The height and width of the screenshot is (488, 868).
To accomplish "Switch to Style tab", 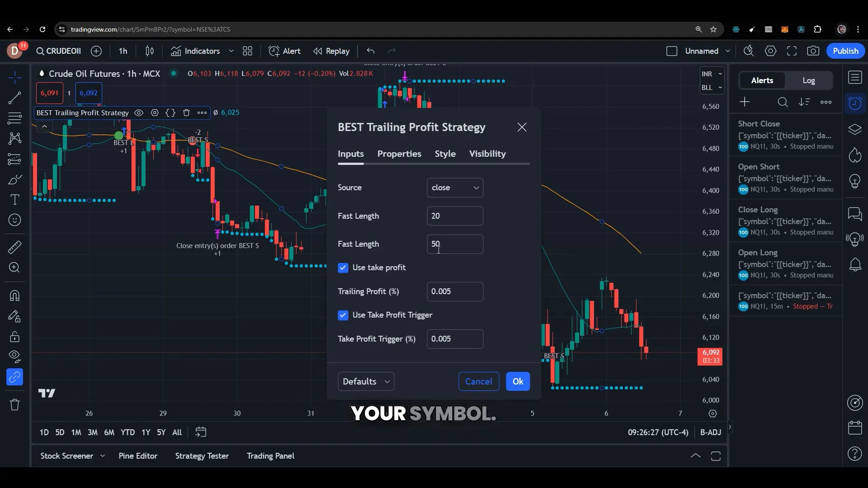I will 445,154.
